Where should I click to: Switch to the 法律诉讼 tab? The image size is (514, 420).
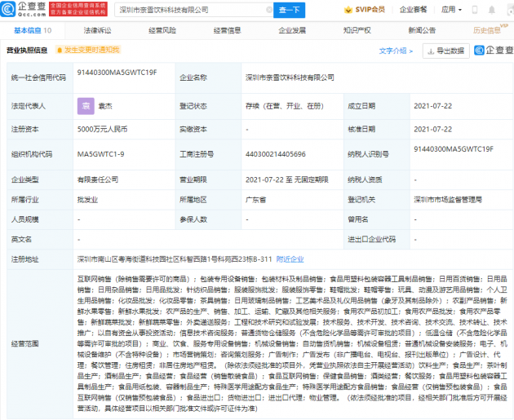pos(97,30)
